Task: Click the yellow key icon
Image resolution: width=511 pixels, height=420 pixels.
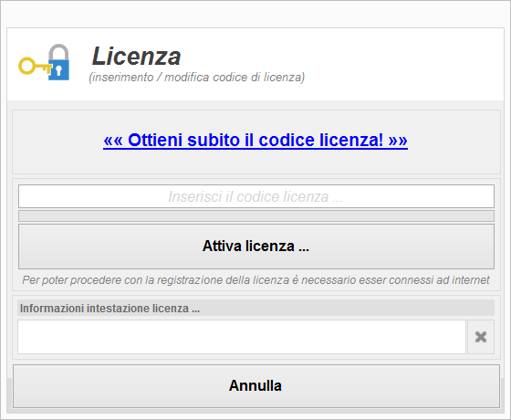Action: click(x=33, y=66)
